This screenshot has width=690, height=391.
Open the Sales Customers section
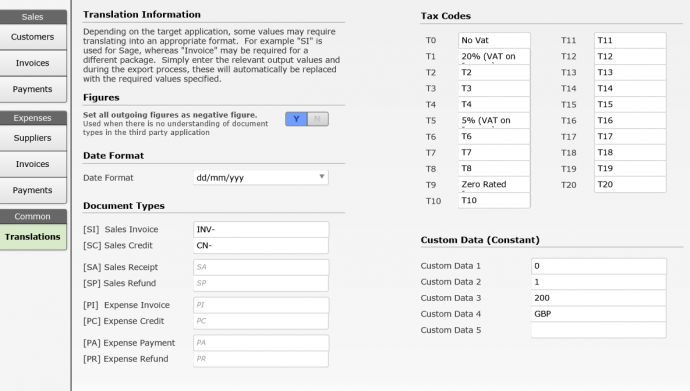point(33,37)
